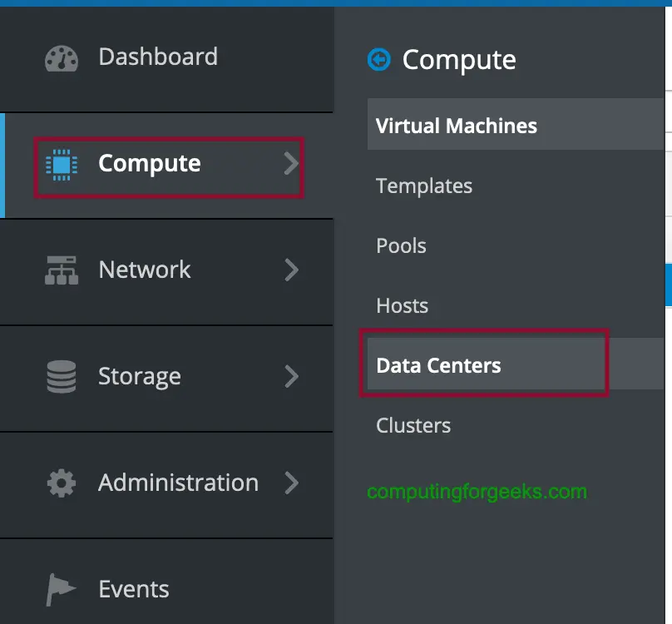Select the Compute menu label
The height and width of the screenshot is (624, 672).
click(149, 163)
